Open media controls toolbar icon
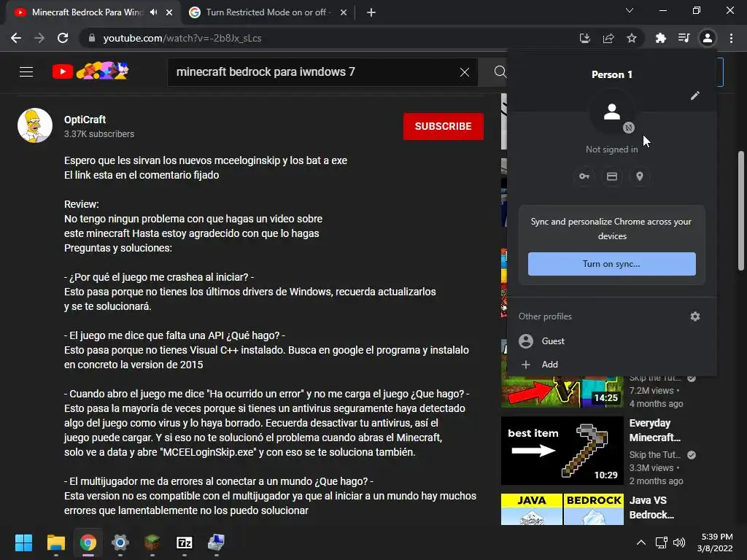Image resolution: width=747 pixels, height=560 pixels. click(x=684, y=38)
